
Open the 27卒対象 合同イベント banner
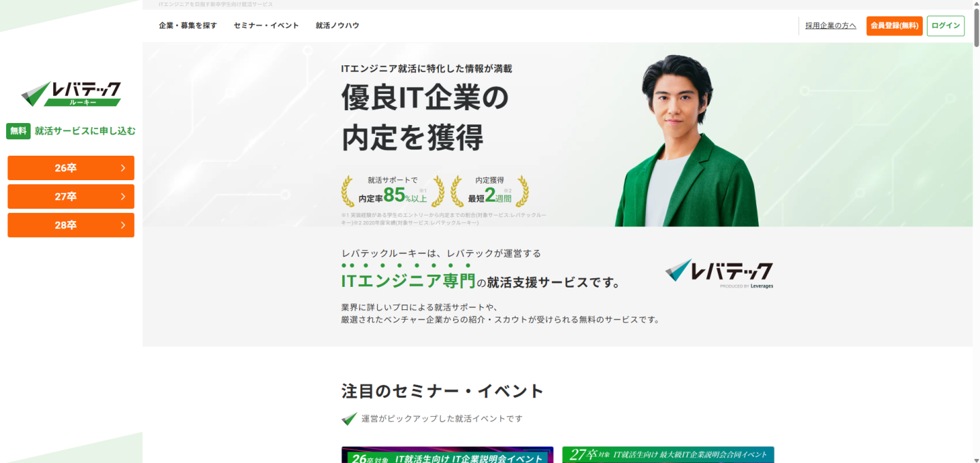(668, 455)
